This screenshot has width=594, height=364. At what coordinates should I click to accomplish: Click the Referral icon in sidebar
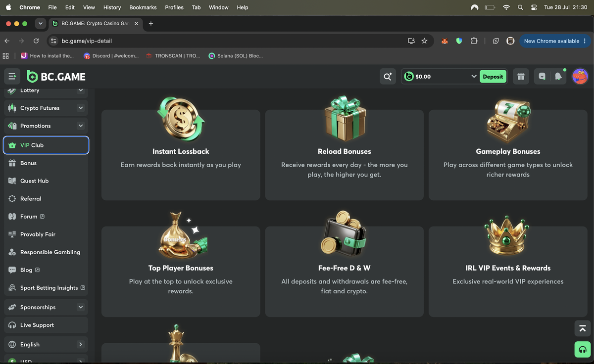tap(12, 199)
